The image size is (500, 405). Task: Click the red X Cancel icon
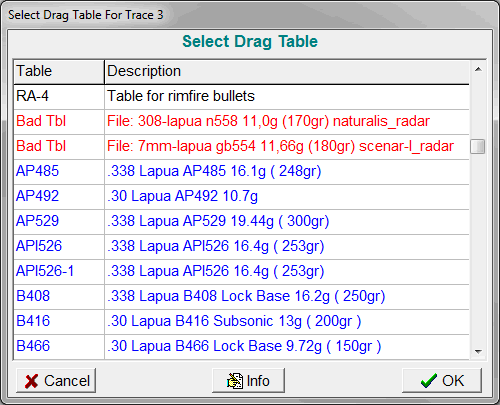point(31,381)
